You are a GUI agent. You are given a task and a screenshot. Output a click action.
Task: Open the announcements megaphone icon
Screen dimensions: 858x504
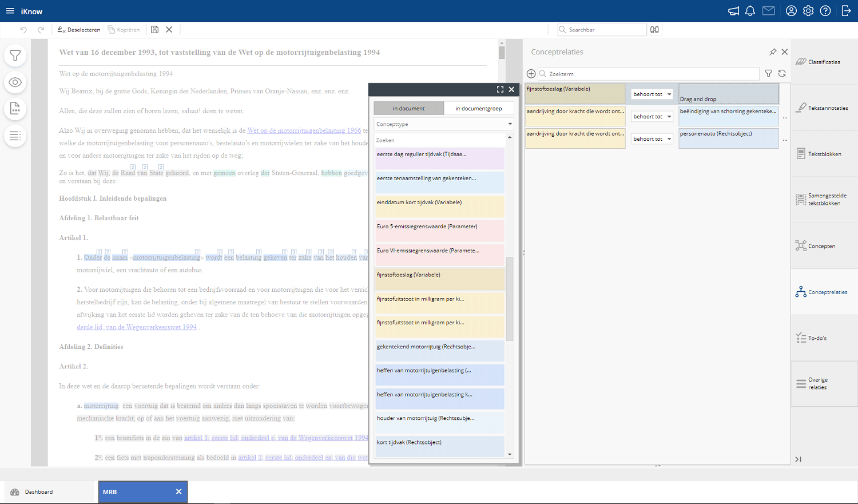click(733, 11)
